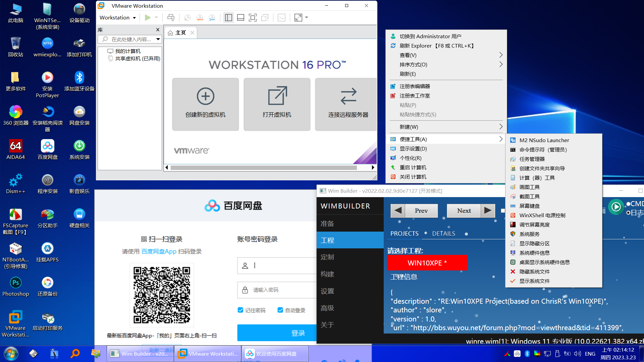
Task: Open the snapshot manager icon in VMware toolbar
Action: [x=212, y=17]
